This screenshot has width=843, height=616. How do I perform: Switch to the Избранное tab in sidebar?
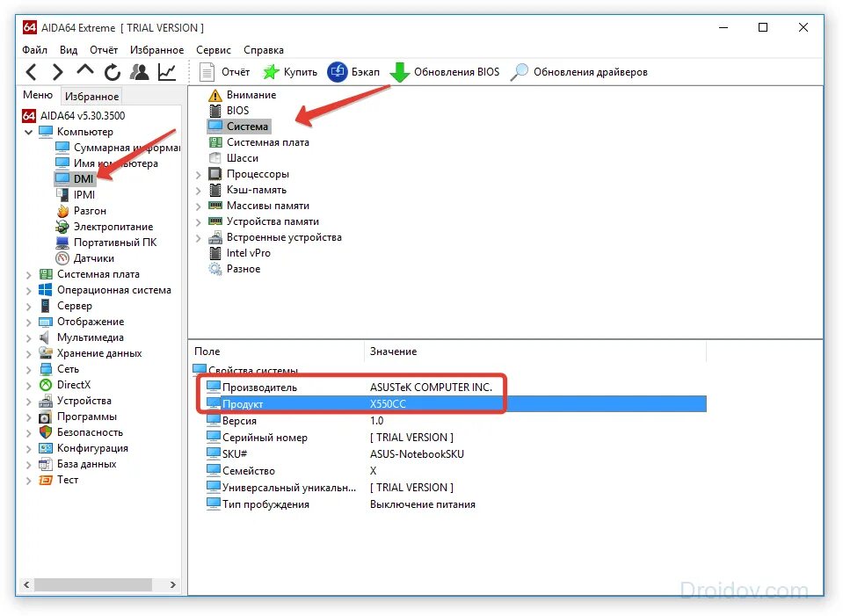[x=91, y=96]
